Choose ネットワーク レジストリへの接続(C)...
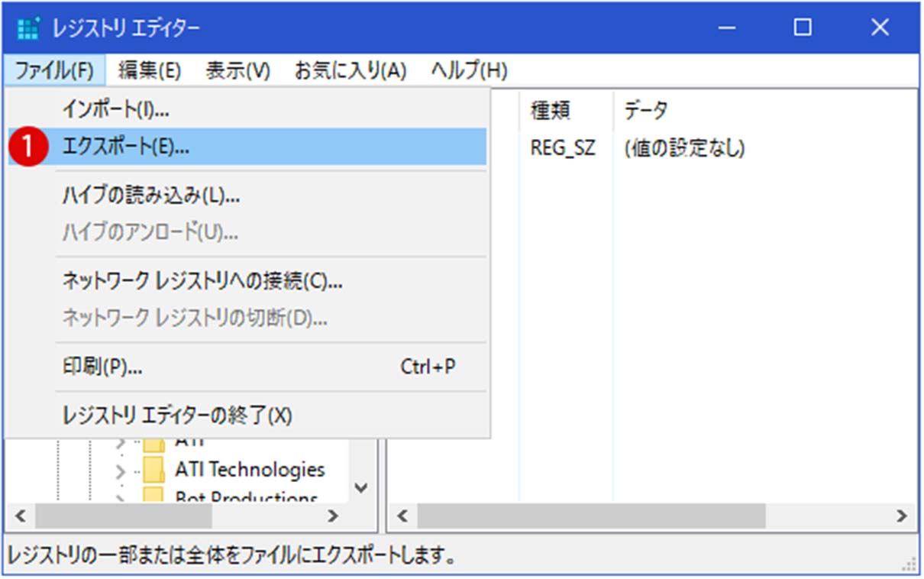 tap(247, 281)
